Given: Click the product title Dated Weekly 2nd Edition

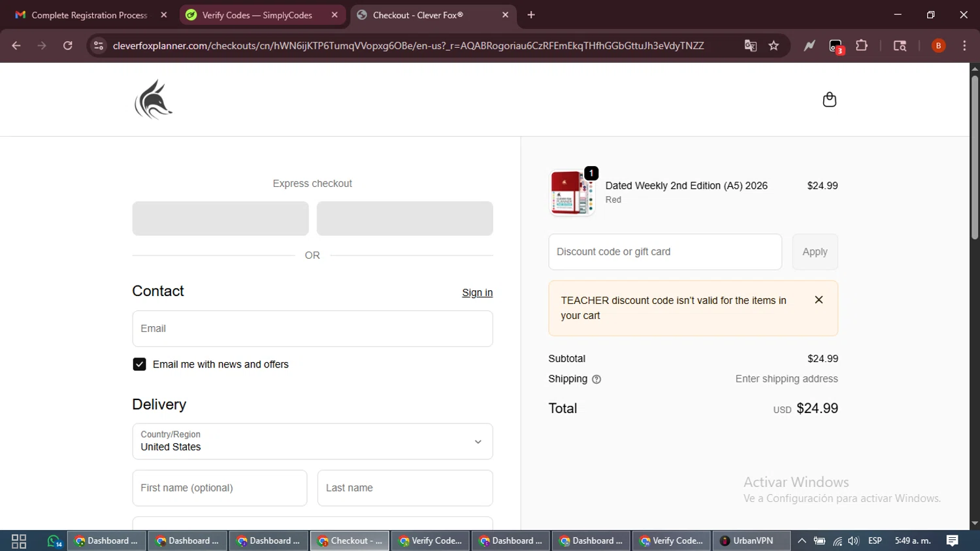Looking at the screenshot, I should (687, 186).
